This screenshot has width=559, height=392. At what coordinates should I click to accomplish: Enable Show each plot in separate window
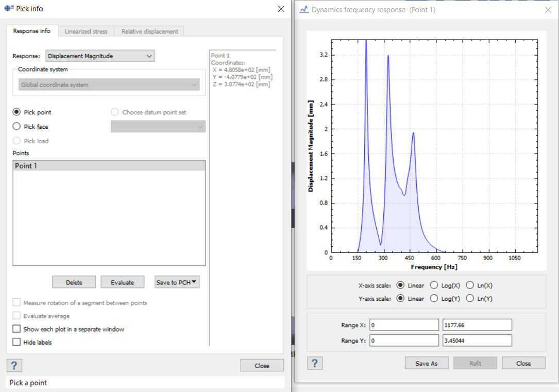pyautogui.click(x=16, y=329)
